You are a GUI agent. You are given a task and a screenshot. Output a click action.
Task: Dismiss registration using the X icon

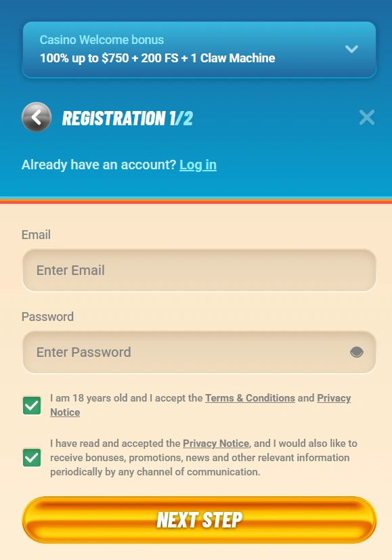(x=366, y=117)
